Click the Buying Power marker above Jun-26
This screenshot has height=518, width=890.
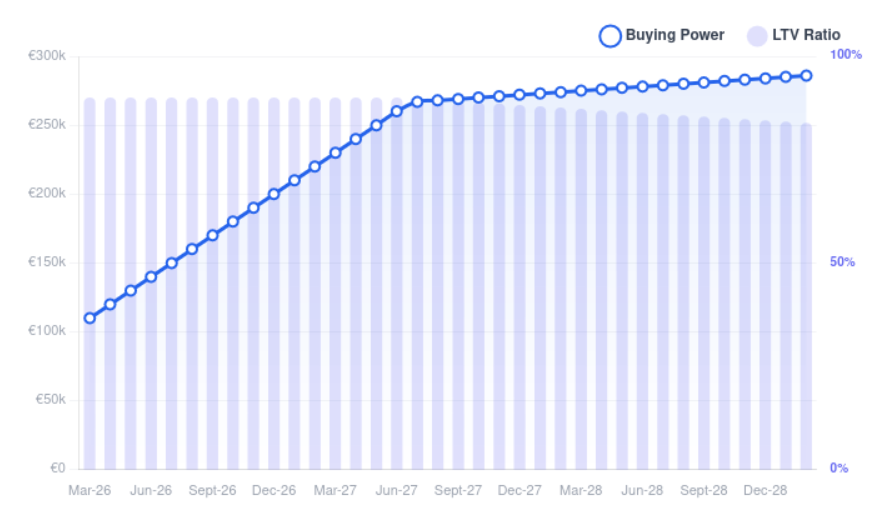click(151, 277)
